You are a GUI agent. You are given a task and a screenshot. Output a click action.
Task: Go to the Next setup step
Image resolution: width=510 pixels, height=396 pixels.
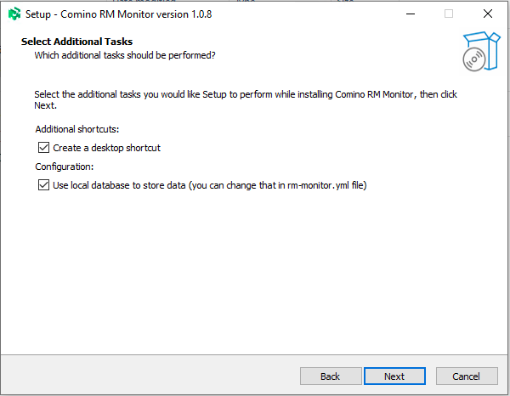pos(395,376)
